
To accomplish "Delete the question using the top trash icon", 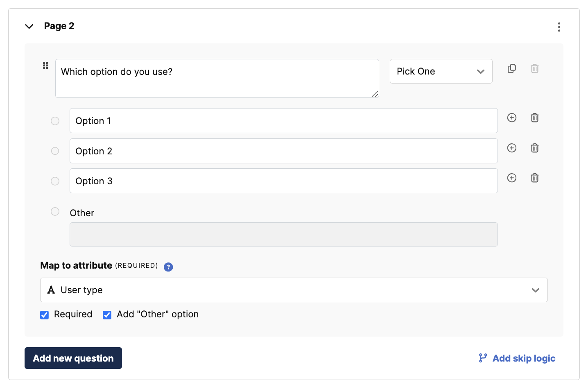I will 535,68.
